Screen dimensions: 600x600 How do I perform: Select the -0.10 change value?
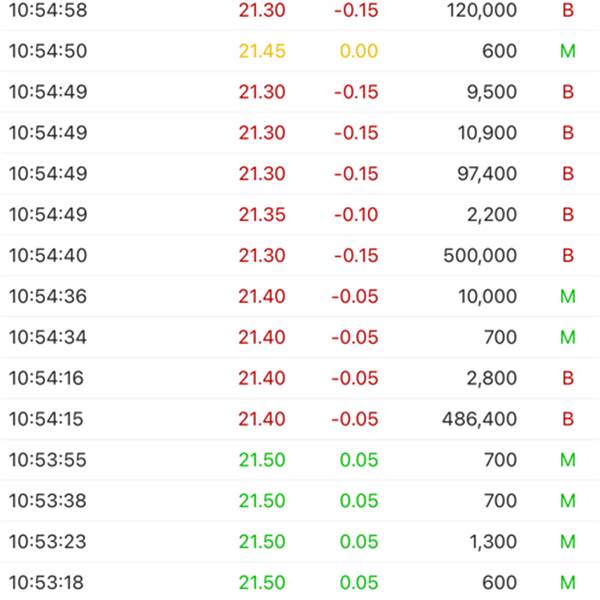(357, 214)
